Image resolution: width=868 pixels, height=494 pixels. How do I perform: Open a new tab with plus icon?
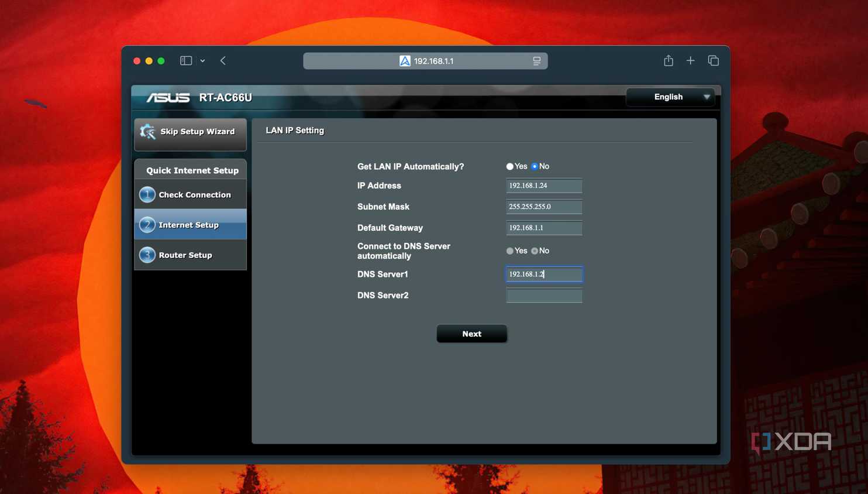click(691, 60)
